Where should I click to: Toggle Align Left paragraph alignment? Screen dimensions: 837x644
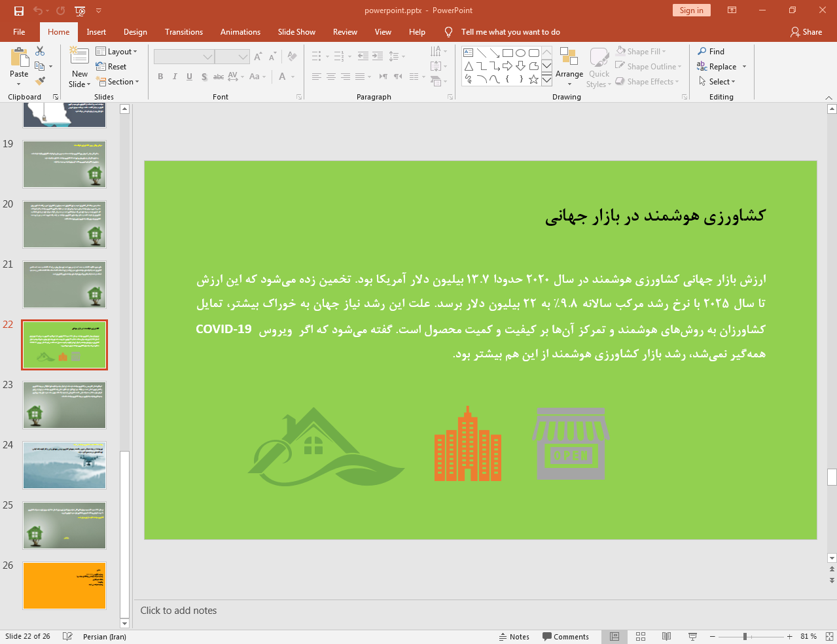317,77
